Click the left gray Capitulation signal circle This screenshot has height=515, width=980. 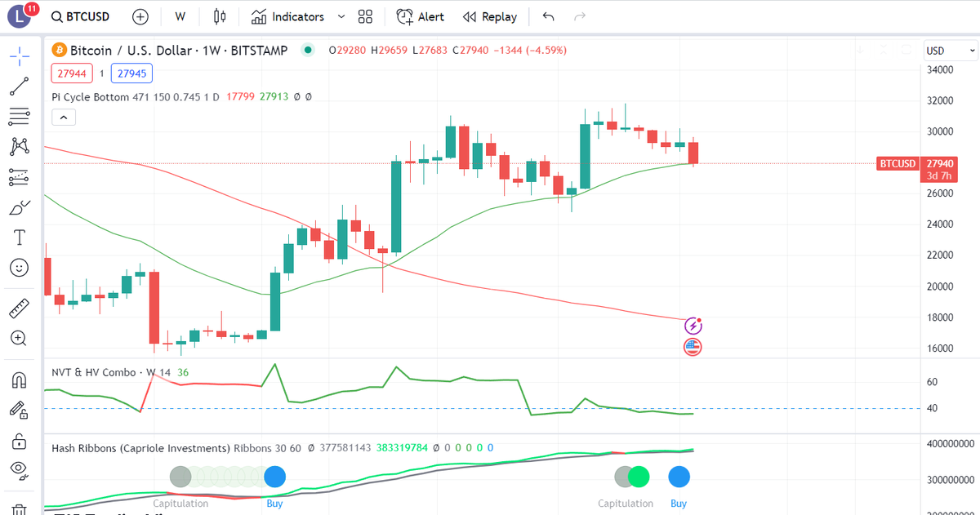pos(180,477)
